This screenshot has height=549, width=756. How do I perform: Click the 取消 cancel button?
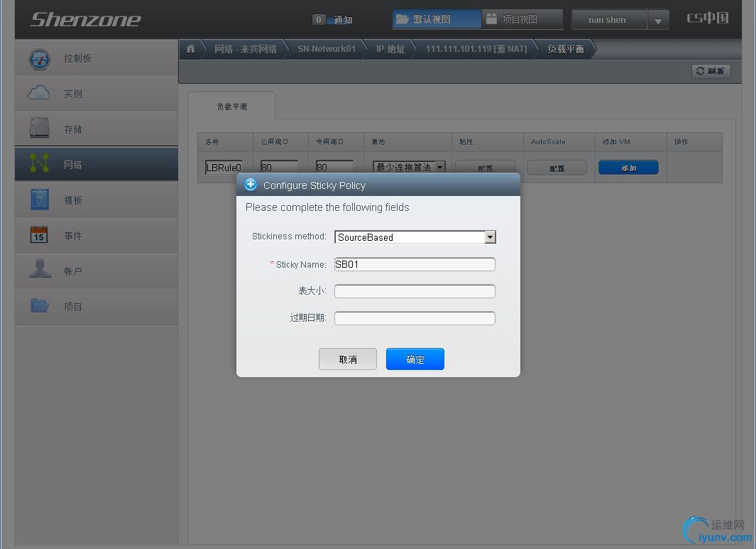point(348,359)
